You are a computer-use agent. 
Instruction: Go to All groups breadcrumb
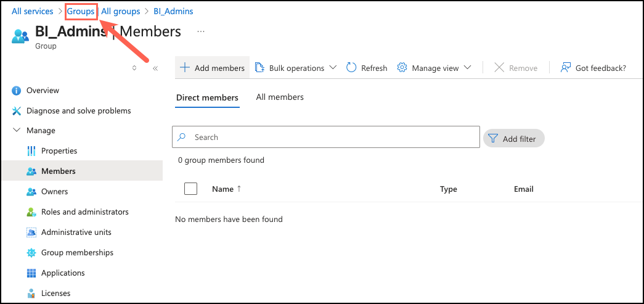(120, 12)
